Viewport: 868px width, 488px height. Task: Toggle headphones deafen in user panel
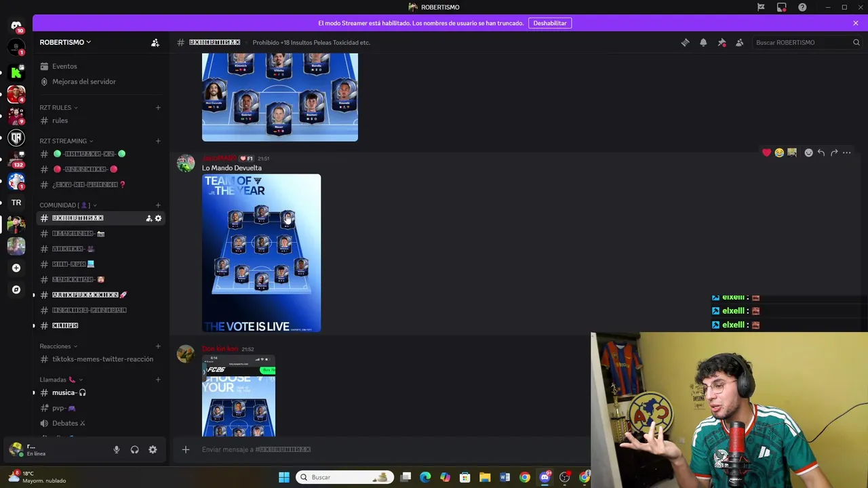(134, 450)
